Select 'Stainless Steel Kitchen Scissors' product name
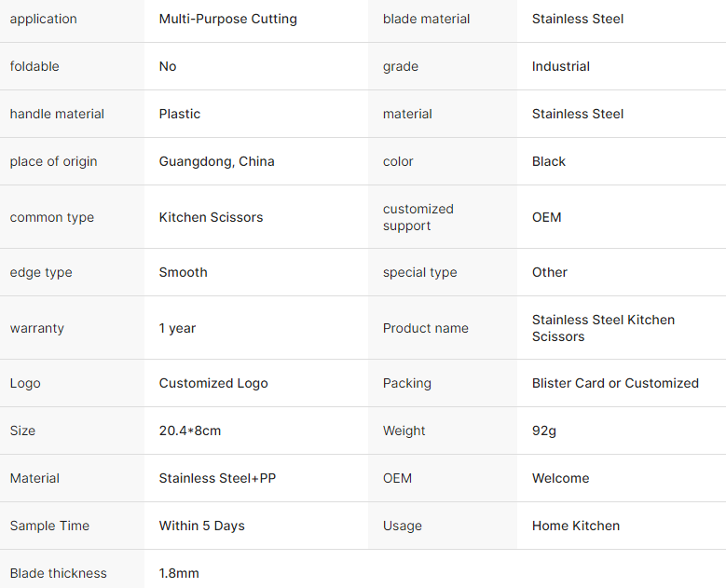Image resolution: width=726 pixels, height=588 pixels. coord(602,328)
